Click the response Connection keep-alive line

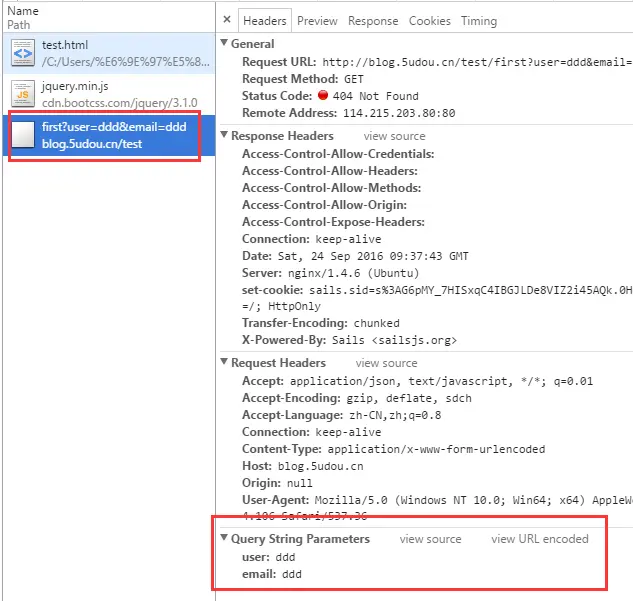coord(311,239)
